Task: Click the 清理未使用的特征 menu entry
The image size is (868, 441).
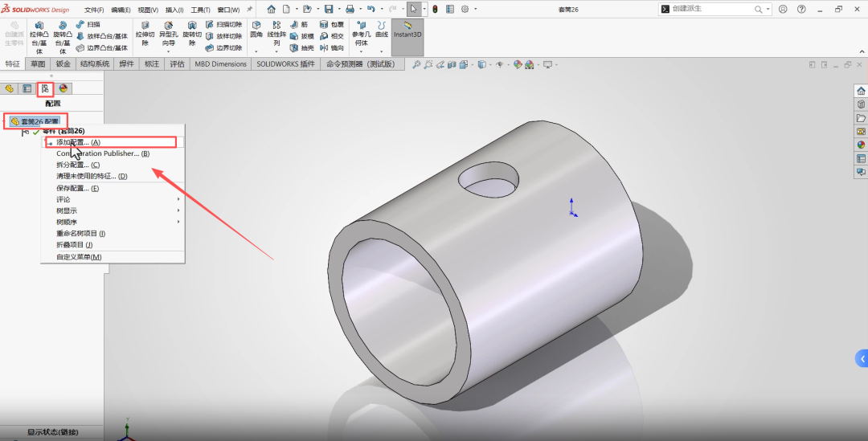Action: click(x=92, y=176)
